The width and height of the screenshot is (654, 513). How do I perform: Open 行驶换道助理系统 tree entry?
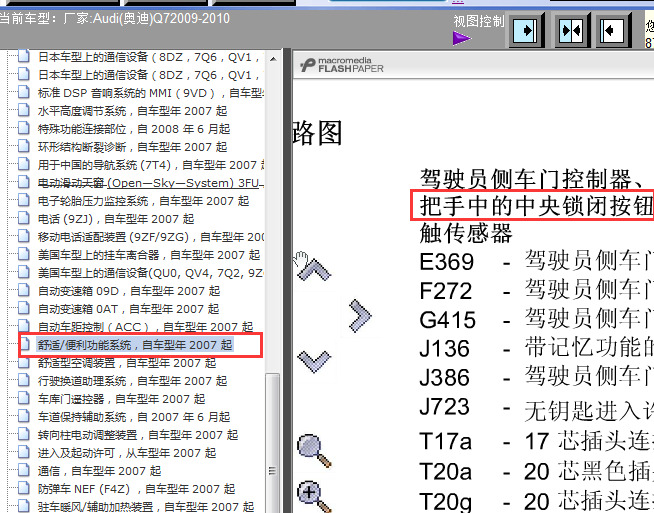tap(132, 381)
